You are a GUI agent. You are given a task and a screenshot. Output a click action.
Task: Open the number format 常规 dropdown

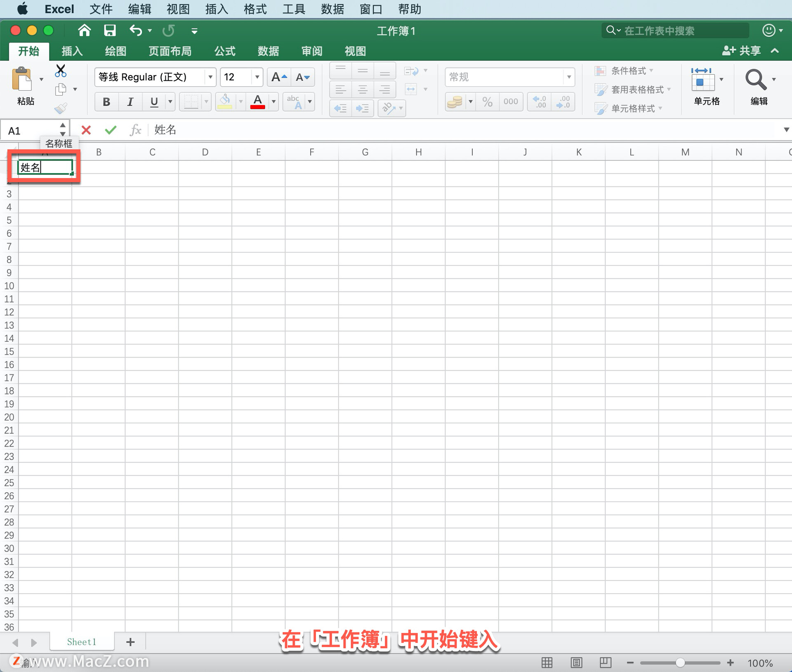coord(569,77)
